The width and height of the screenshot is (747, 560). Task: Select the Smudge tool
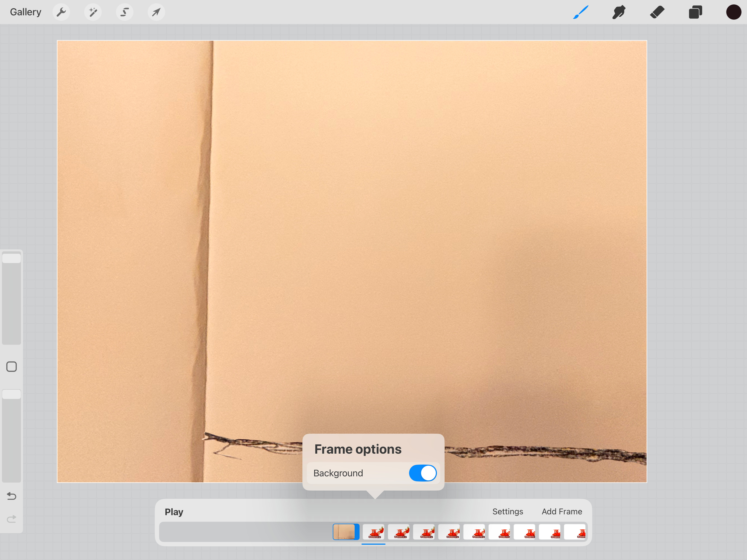(619, 12)
